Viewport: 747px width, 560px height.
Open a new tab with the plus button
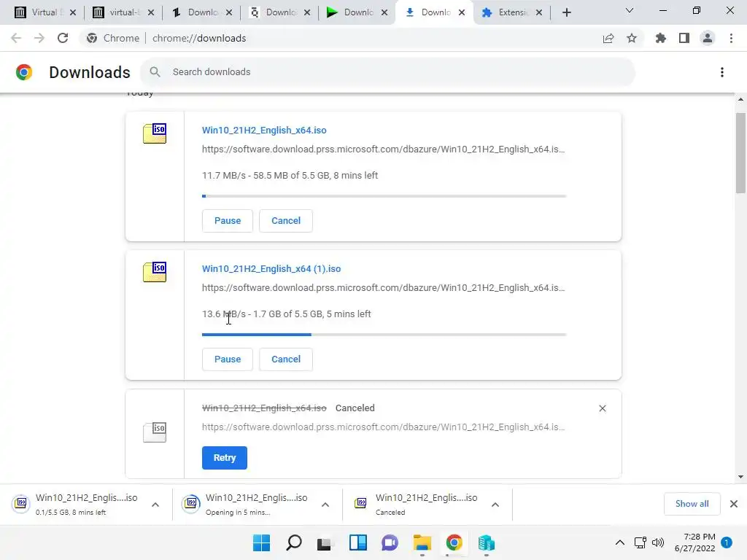[x=566, y=12]
